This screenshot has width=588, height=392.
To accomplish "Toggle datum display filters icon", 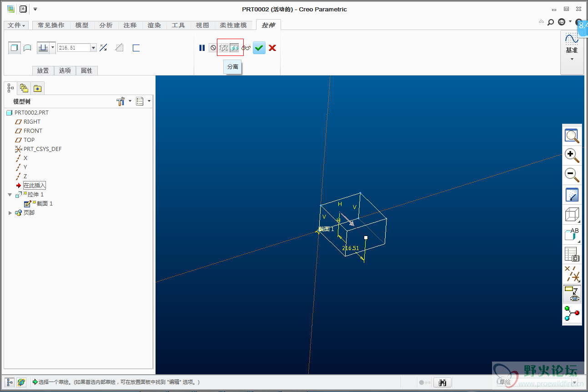I will [x=572, y=274].
